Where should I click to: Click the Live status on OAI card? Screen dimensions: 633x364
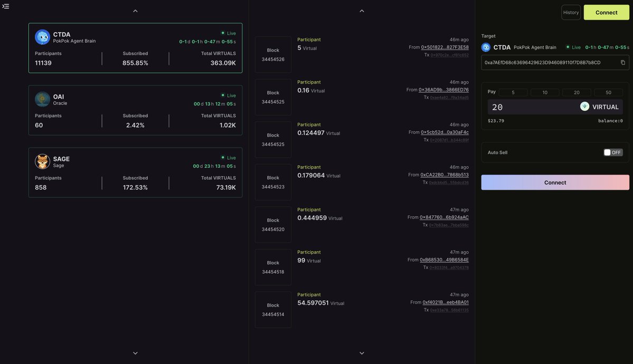[229, 95]
